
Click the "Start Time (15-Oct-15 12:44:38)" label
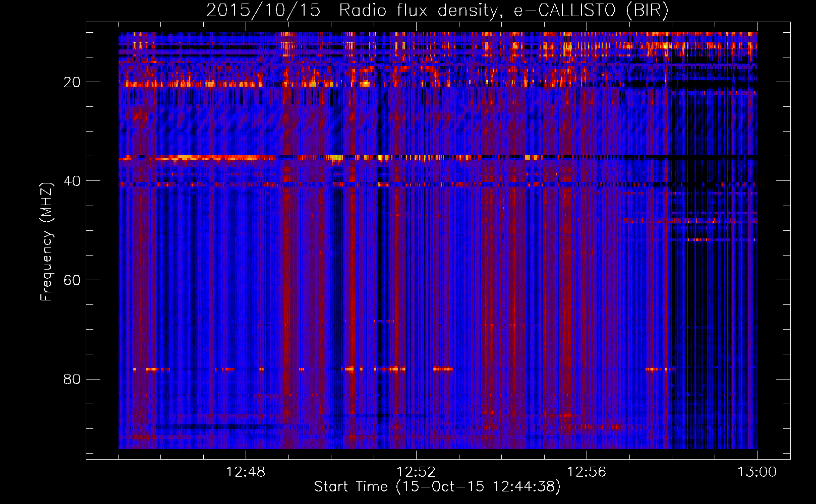click(437, 487)
